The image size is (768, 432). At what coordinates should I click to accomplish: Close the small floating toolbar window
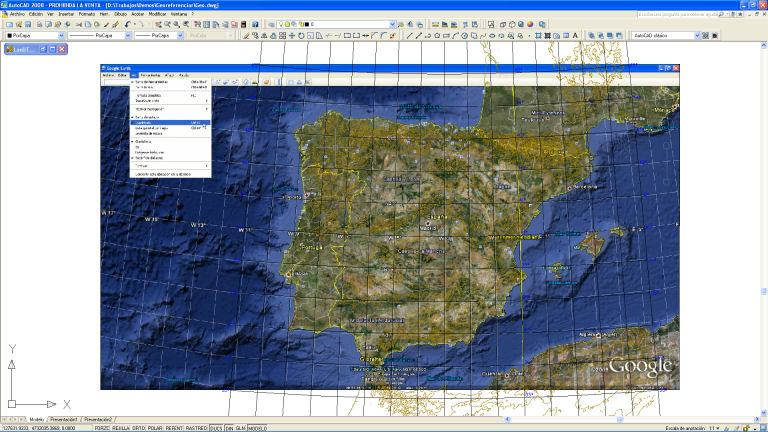pyautogui.click(x=62, y=49)
